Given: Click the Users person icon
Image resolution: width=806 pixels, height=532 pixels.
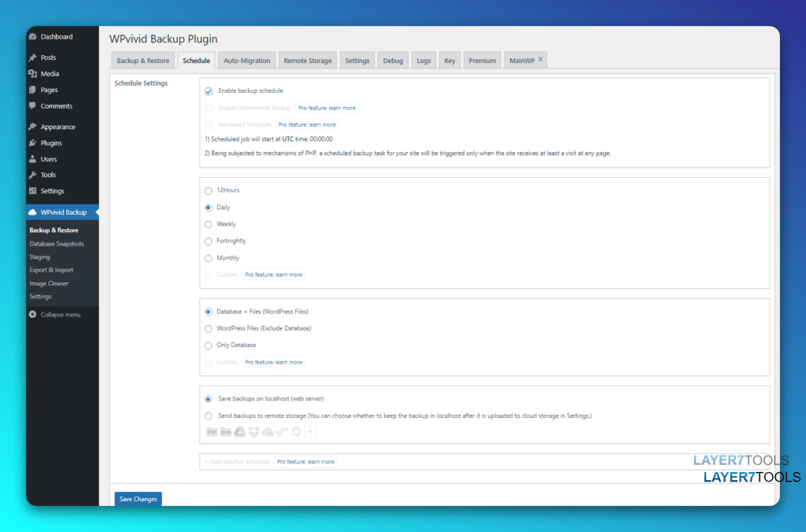Looking at the screenshot, I should 33,159.
